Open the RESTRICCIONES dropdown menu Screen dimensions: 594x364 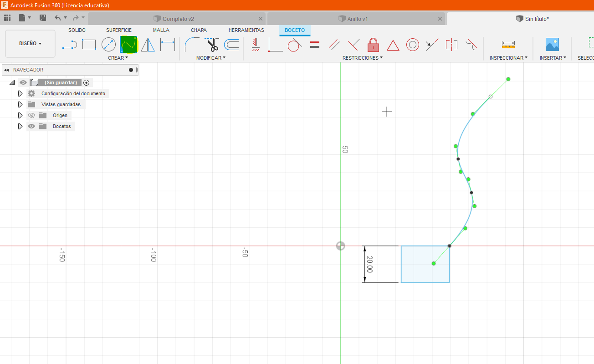point(363,58)
